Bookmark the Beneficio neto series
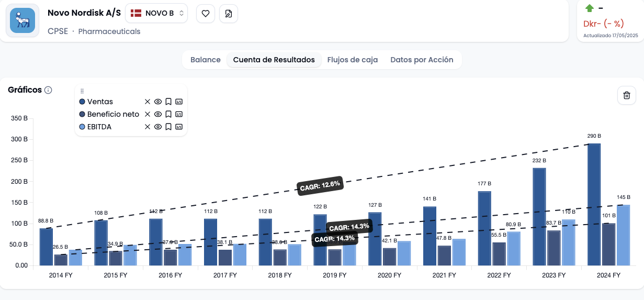The height and width of the screenshot is (300, 644). (168, 114)
